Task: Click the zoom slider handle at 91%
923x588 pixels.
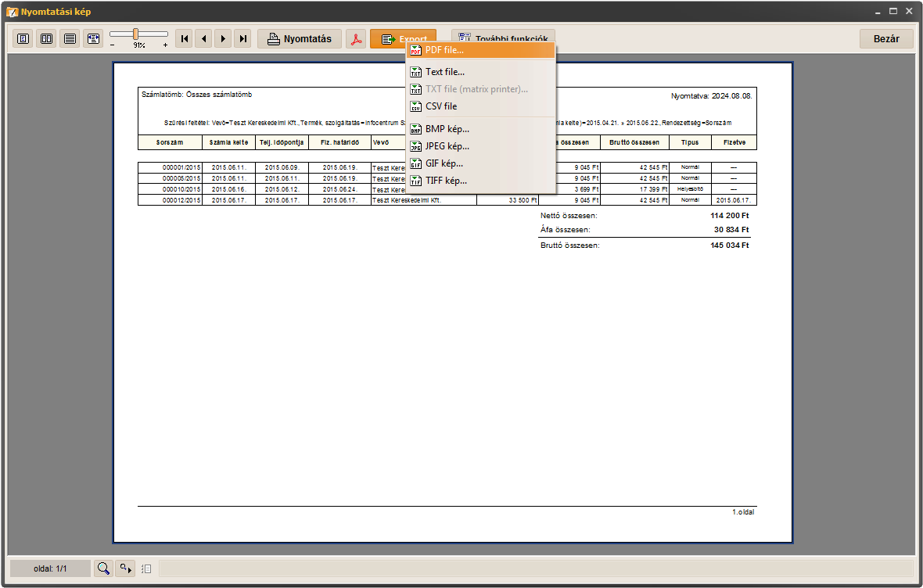Action: (135, 34)
